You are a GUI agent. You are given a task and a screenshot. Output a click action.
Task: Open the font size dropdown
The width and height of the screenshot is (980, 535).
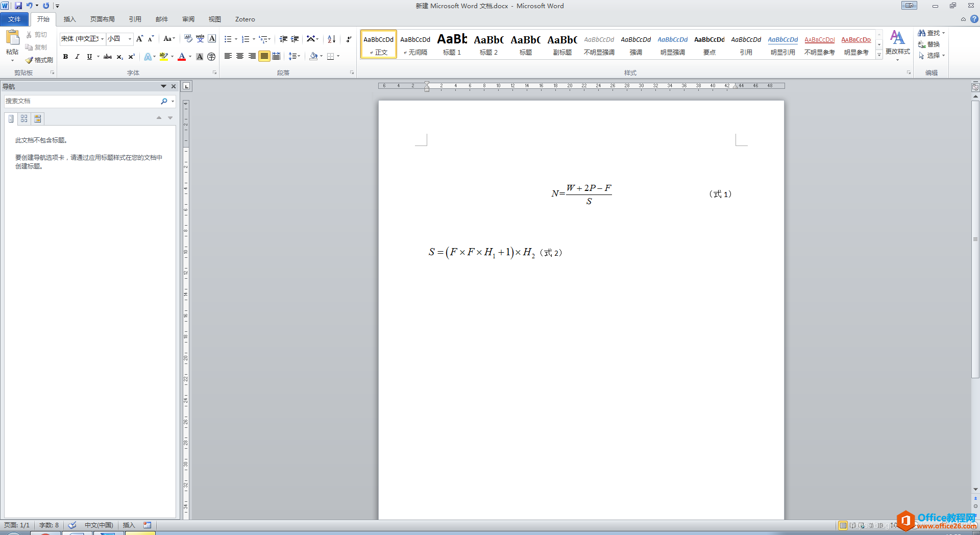click(130, 39)
